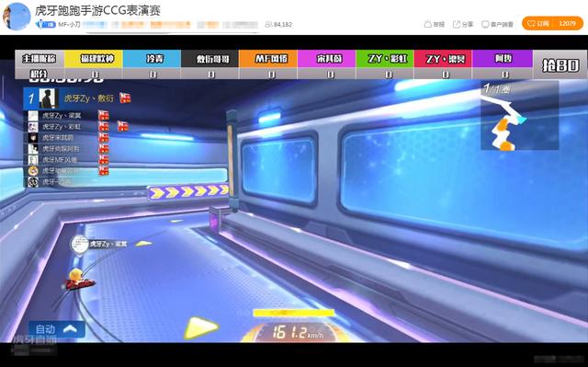Click the 虎牙宋其蔚 ranking row
588x367 pixels.
67,138
